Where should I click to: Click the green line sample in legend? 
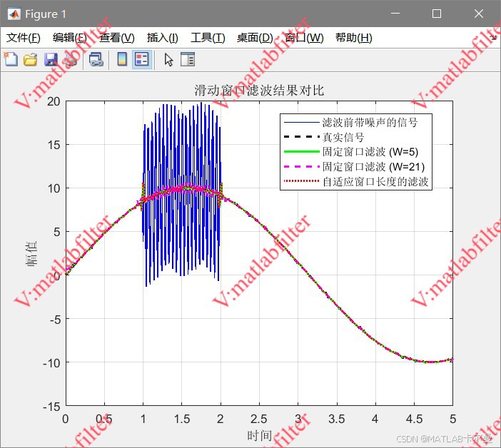point(302,152)
